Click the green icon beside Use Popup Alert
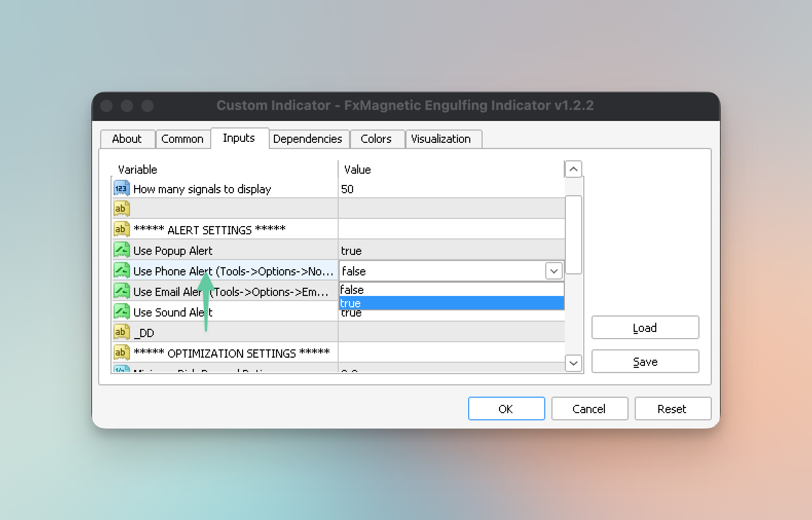 [x=121, y=250]
